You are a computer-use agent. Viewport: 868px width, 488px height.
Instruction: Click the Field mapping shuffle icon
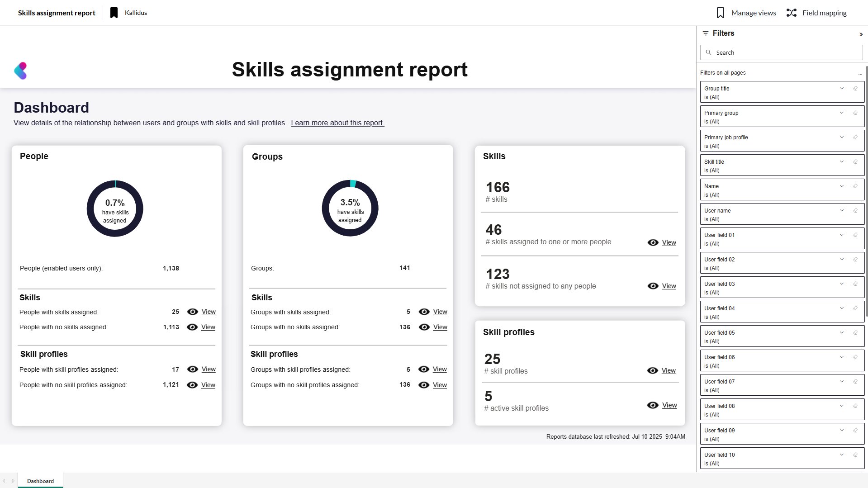click(x=791, y=13)
